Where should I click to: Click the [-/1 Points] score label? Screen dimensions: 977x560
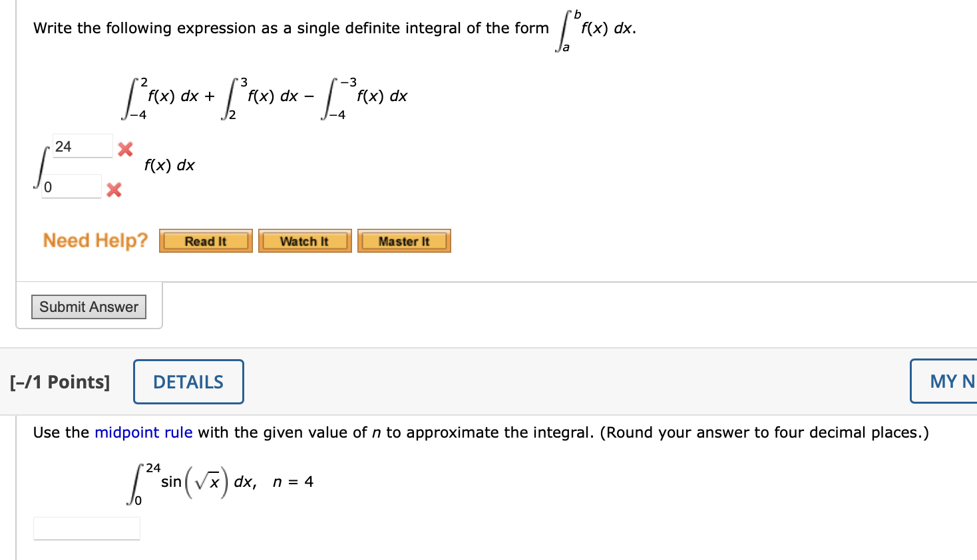click(60, 382)
